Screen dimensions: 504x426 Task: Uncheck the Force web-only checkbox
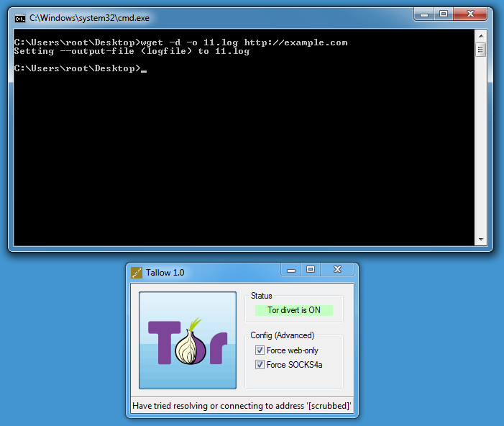(260, 350)
